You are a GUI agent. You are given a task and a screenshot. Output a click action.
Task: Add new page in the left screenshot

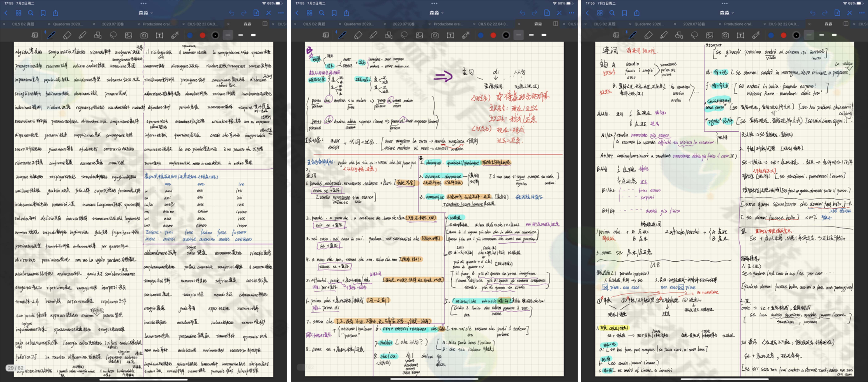click(256, 13)
